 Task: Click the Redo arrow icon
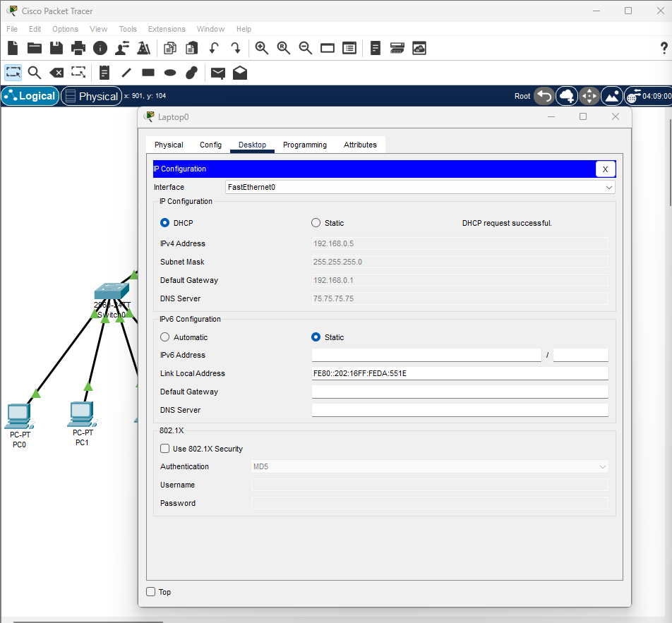[235, 48]
